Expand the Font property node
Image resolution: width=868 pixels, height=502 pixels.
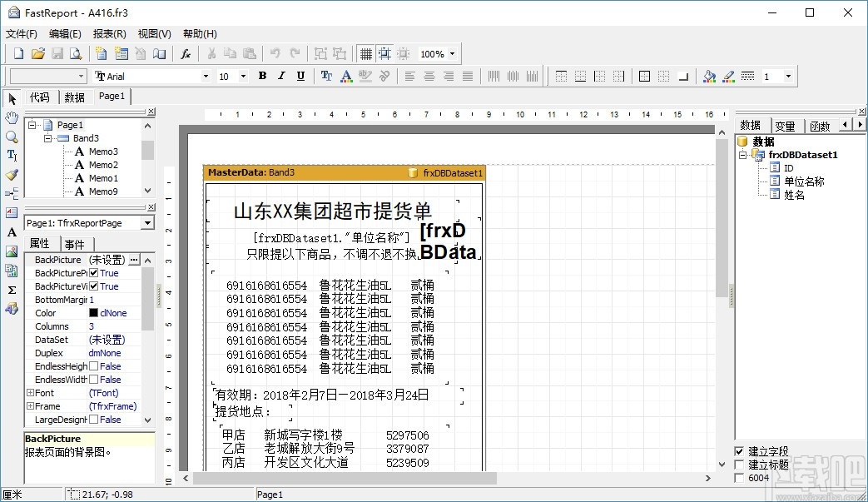pyautogui.click(x=30, y=393)
